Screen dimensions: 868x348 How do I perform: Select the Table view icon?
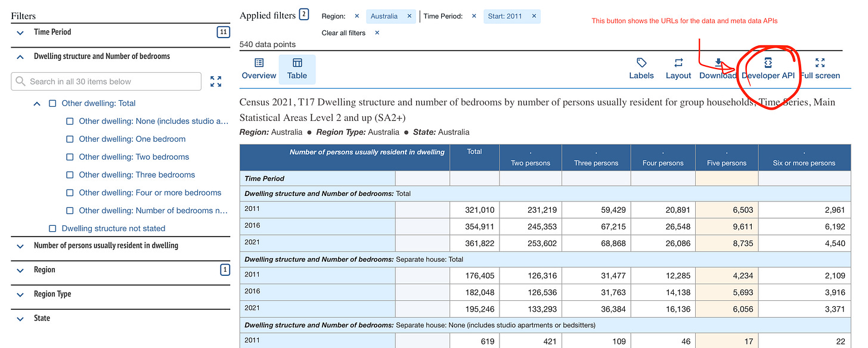(297, 64)
